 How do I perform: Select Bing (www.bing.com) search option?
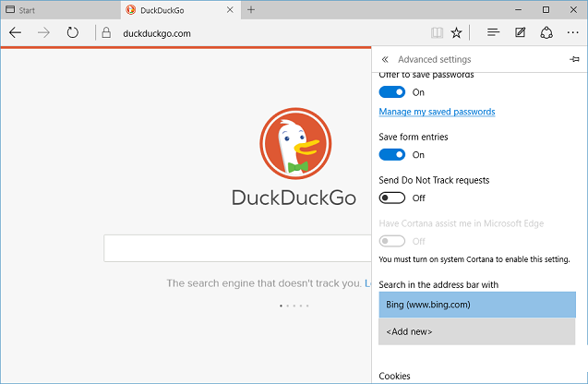pyautogui.click(x=477, y=305)
